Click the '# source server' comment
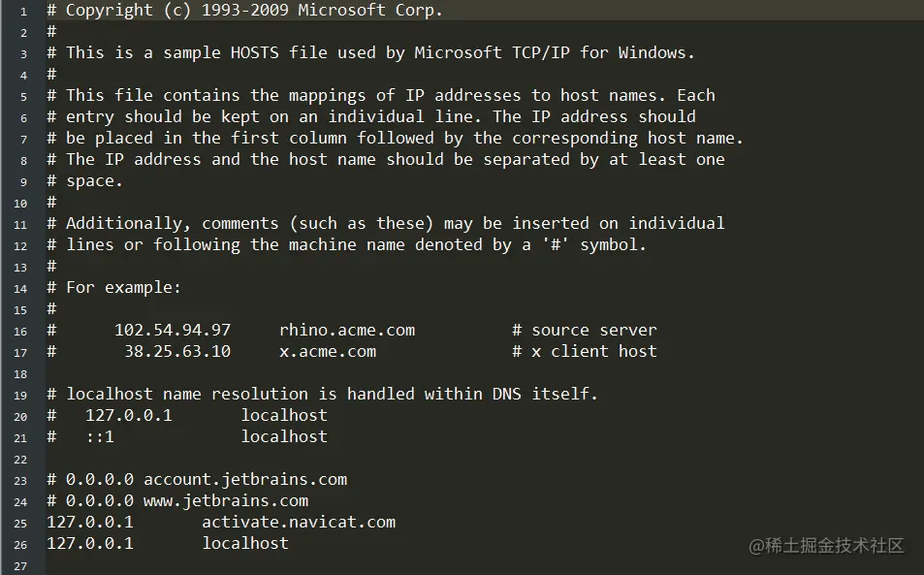924x575 pixels. click(x=585, y=330)
